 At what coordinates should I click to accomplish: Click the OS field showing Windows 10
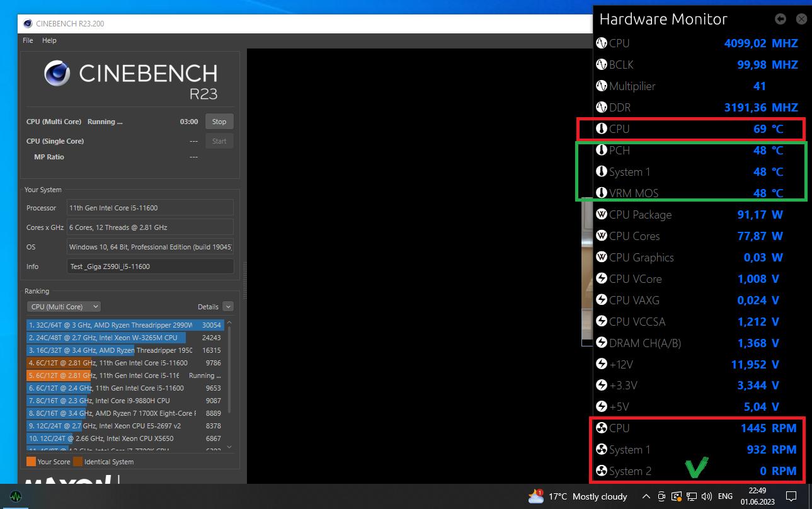(151, 247)
